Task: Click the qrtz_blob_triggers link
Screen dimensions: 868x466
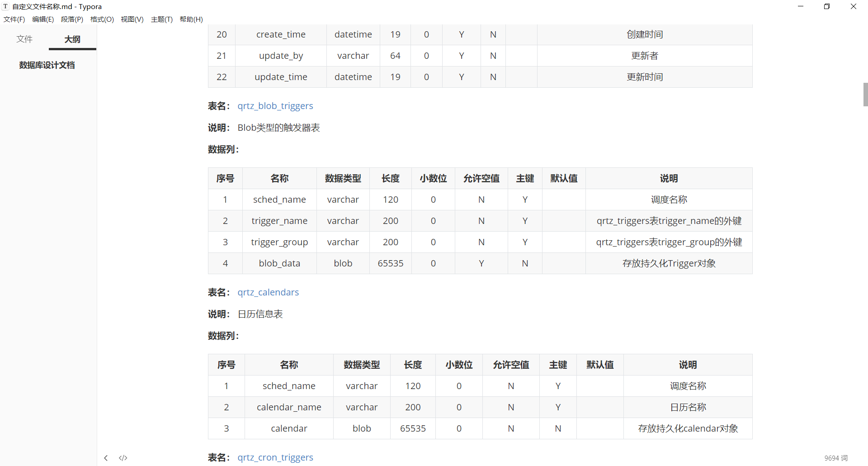Action: click(x=275, y=106)
